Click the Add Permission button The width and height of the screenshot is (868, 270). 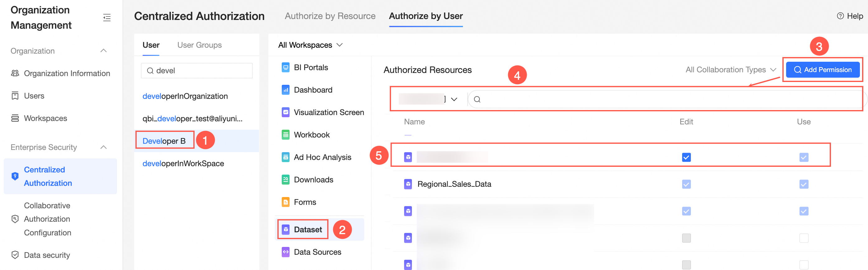(x=823, y=70)
